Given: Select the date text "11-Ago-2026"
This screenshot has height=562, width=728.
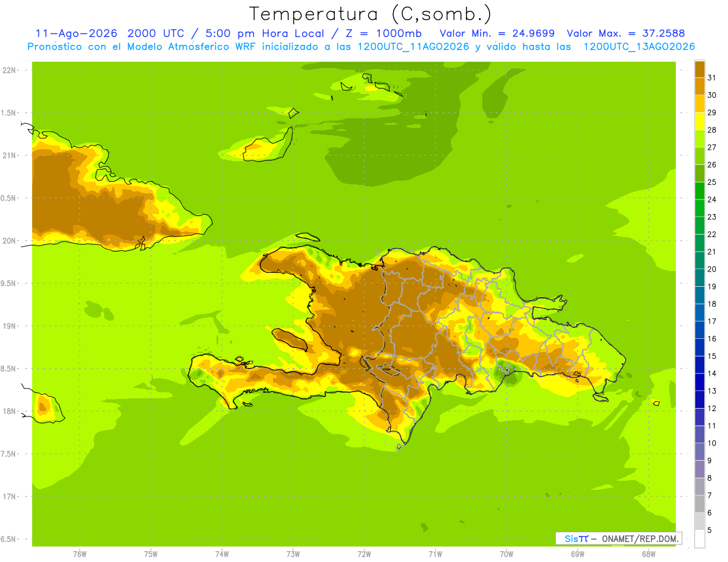Looking at the screenshot, I should (76, 33).
